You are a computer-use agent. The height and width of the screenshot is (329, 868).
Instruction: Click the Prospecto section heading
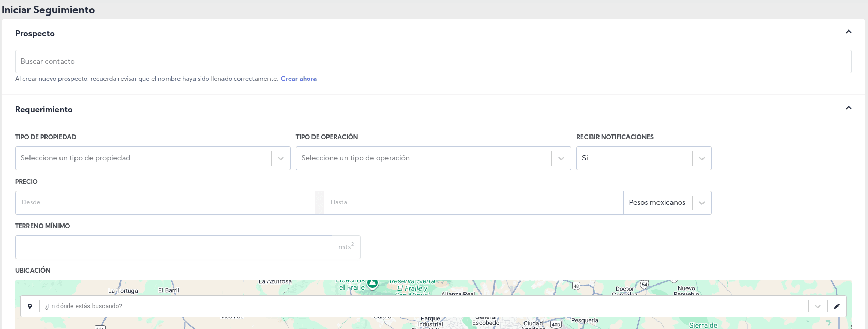[35, 34]
